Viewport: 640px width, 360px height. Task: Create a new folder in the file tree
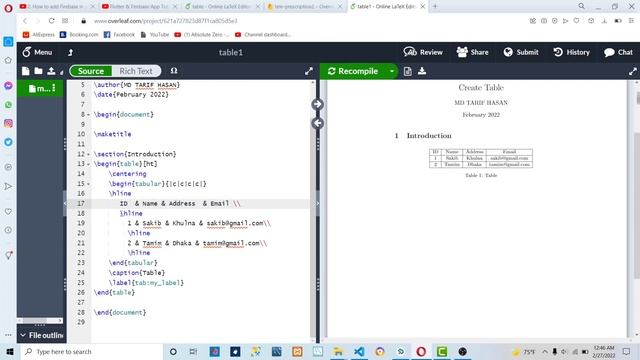[x=38, y=71]
